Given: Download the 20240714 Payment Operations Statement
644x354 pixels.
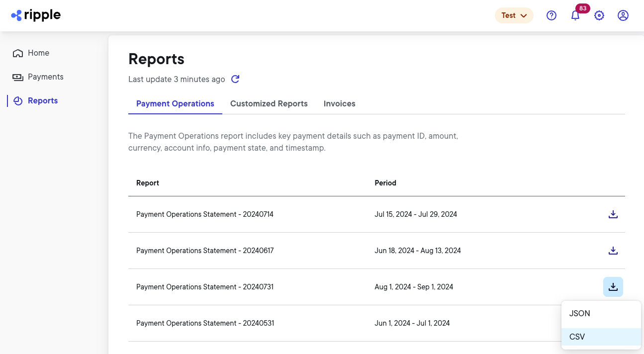Looking at the screenshot, I should tap(613, 214).
